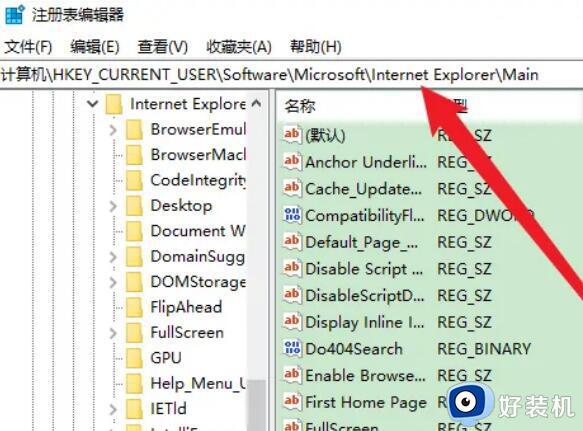The width and height of the screenshot is (583, 431).
Task: Click the Enable Browse... string value icon
Action: coord(292,376)
